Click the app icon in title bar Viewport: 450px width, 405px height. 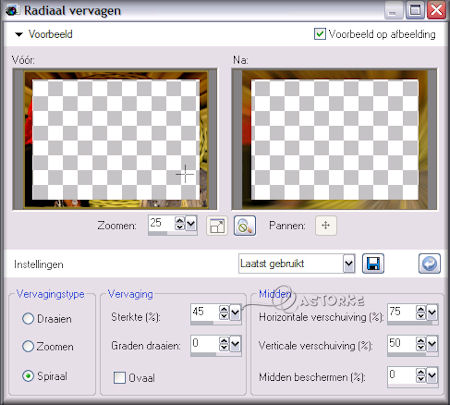[12, 11]
